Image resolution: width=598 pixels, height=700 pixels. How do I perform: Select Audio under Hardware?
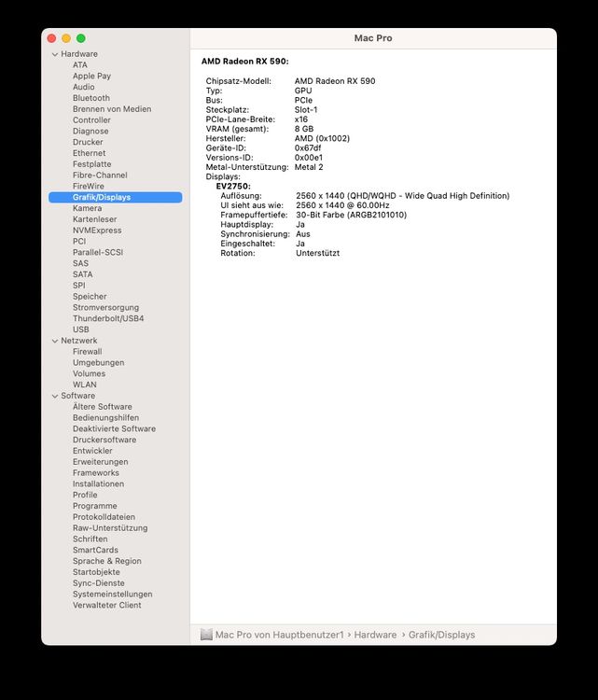(83, 87)
